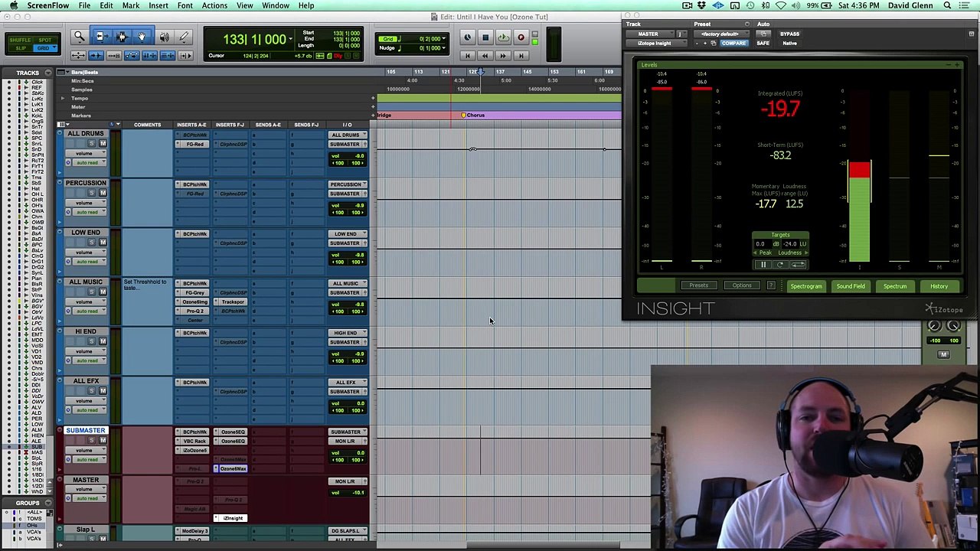Show the Insight Spectrogram panel
The width and height of the screenshot is (980, 551).
coord(805,286)
